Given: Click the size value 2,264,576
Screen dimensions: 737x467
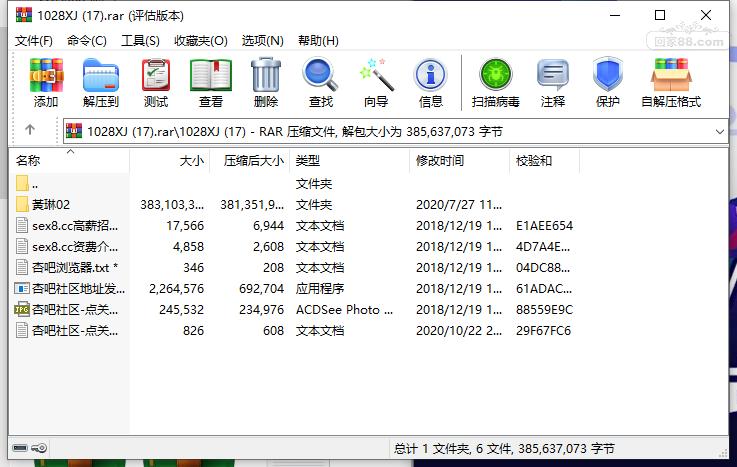Looking at the screenshot, I should [x=176, y=288].
